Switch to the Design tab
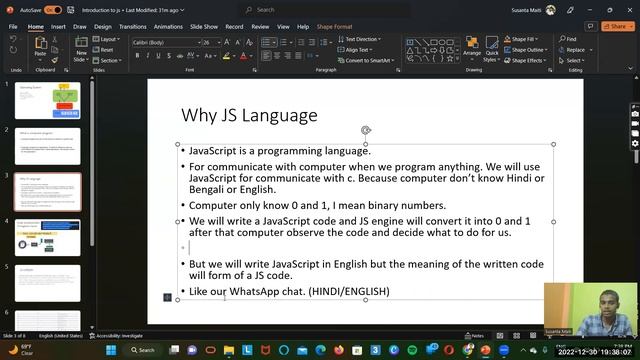 pos(103,27)
